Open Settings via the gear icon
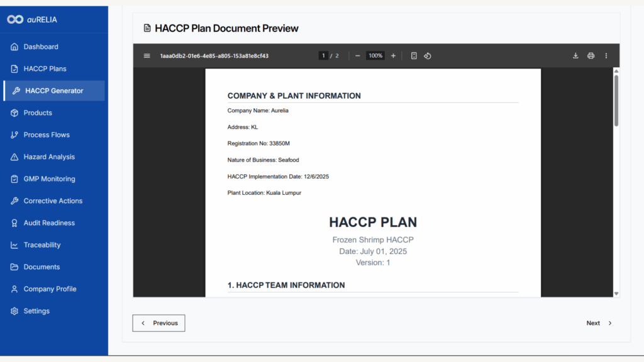Screen dimensions: 644x362 pyautogui.click(x=14, y=311)
